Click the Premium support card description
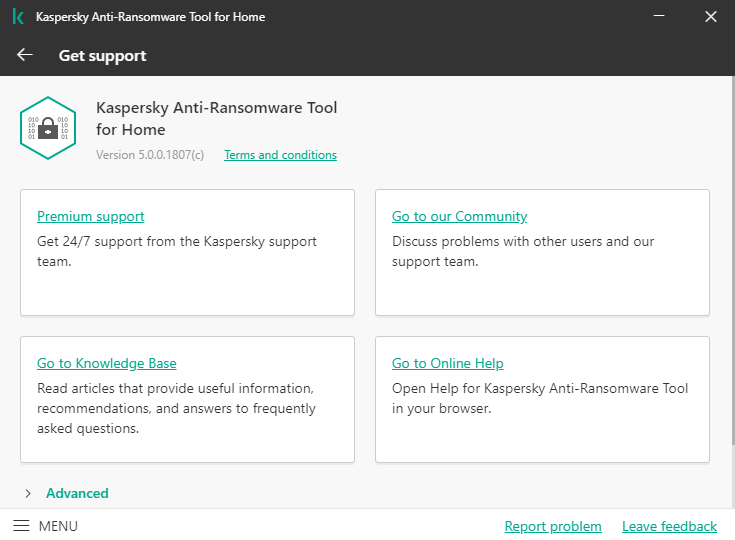The height and width of the screenshot is (540, 735). (x=176, y=252)
